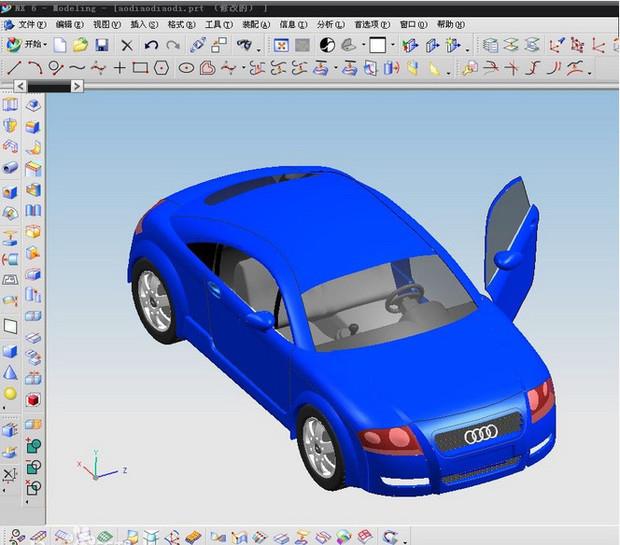Select the Arc curve tool
This screenshot has height=545, width=620.
click(x=34, y=68)
